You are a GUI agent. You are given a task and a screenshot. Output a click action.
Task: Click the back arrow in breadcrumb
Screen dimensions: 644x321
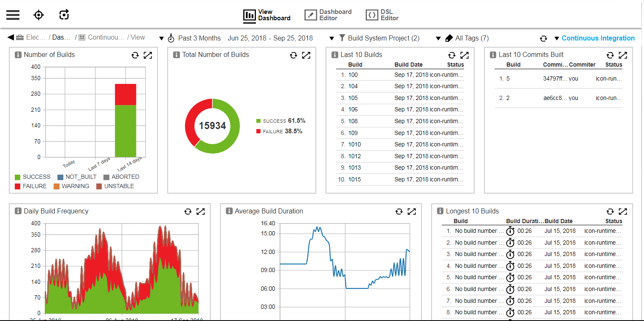11,38
